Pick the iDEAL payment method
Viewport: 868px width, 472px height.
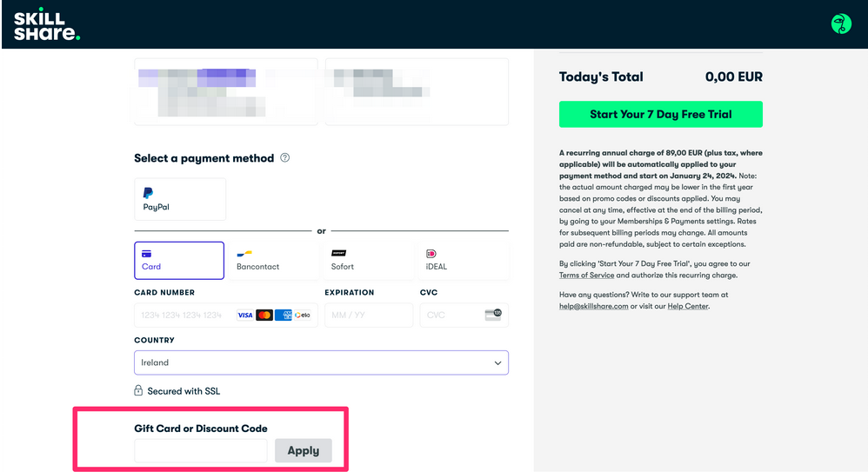461,260
